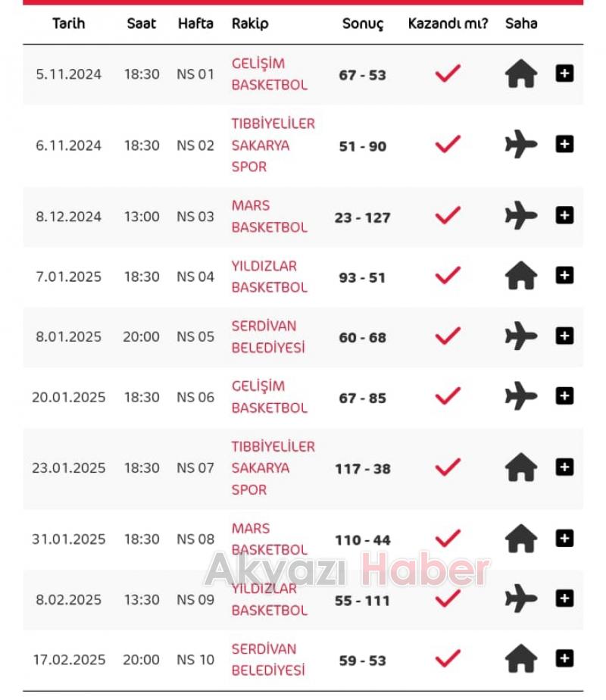Viewport: 606px width, 700px height.
Task: Expand the NS 03 Mars Basketbol row
Action: pos(564,216)
